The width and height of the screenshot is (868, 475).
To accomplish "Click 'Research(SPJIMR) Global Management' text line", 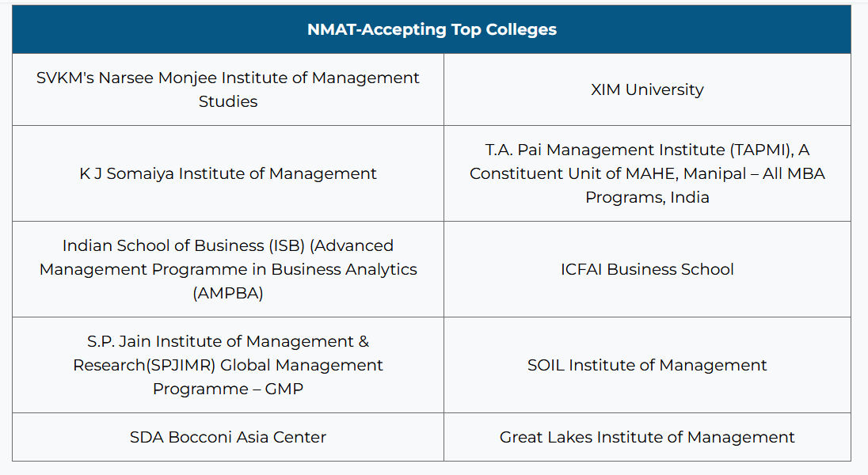I will click(228, 365).
